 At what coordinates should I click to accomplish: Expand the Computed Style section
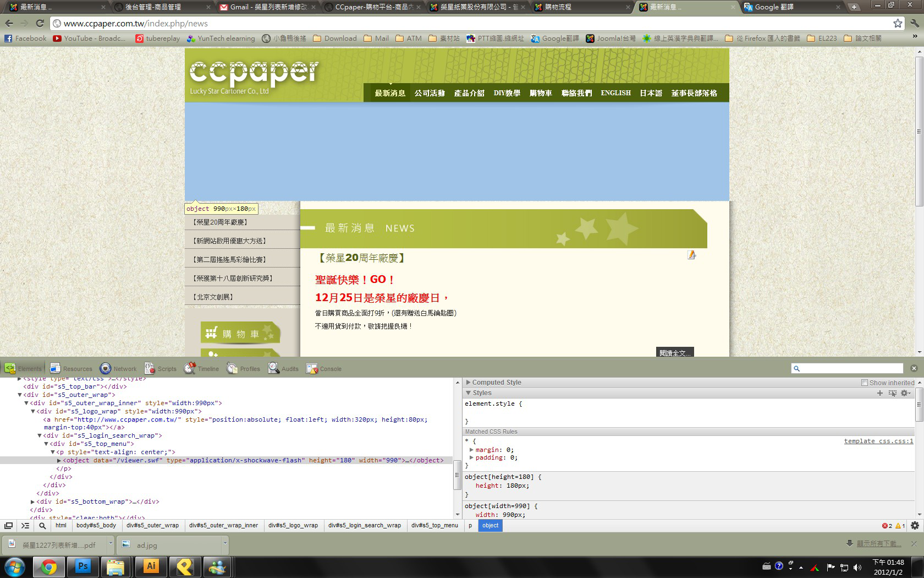click(x=469, y=383)
